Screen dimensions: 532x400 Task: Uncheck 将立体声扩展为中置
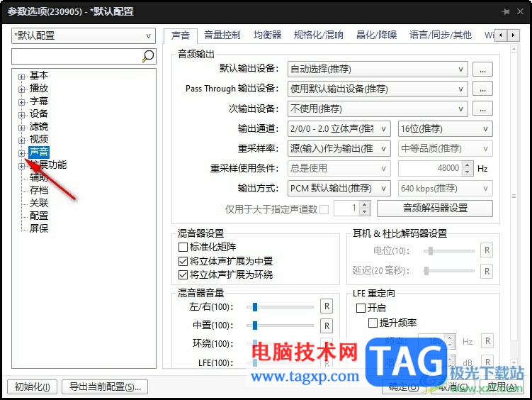183,261
